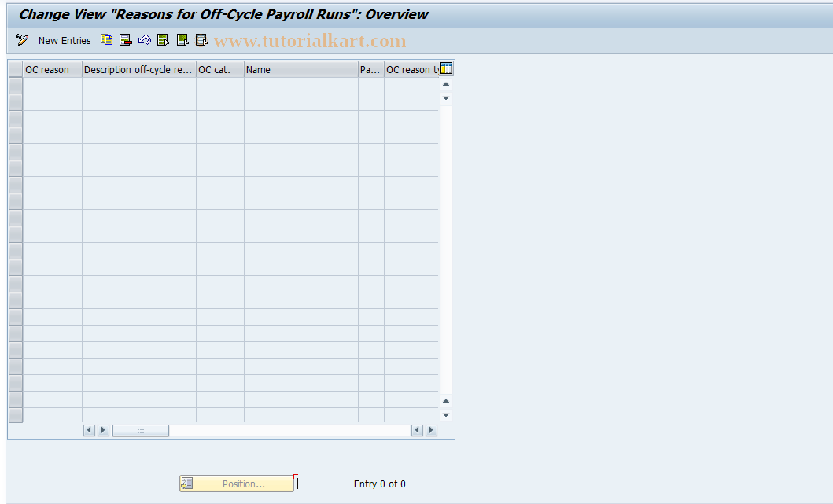Click the Undo Change arrow icon
833x504 pixels.
(145, 40)
